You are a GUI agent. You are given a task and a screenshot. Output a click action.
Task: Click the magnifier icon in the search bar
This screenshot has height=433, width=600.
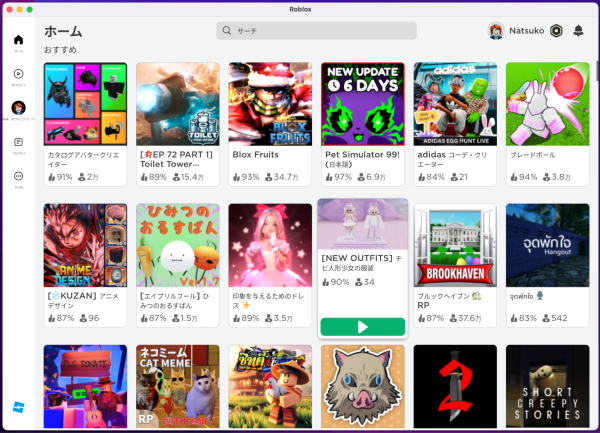pos(227,31)
